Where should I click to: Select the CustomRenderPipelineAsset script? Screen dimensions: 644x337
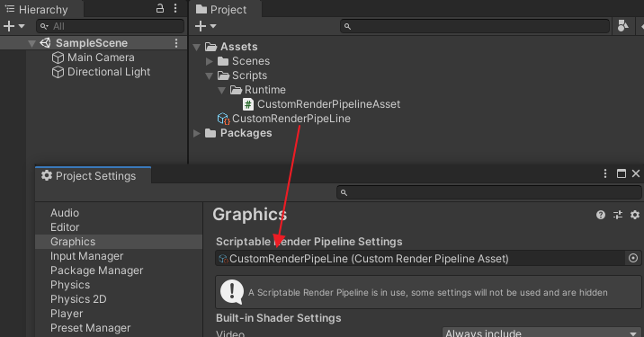[328, 104]
